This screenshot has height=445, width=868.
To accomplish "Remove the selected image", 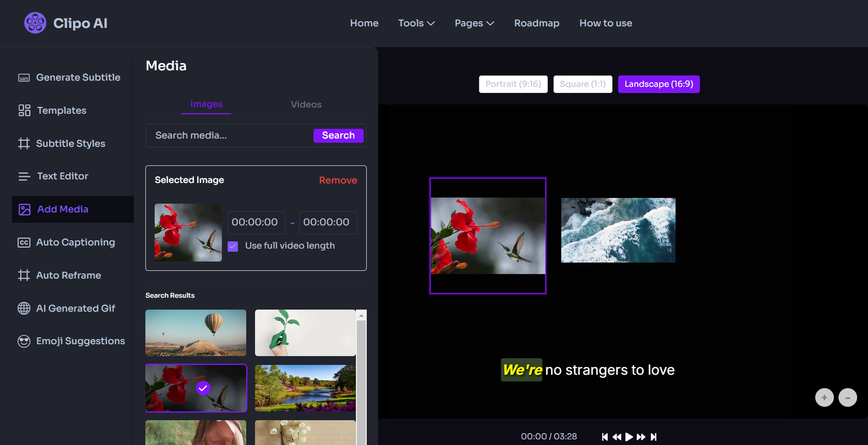I will (338, 180).
